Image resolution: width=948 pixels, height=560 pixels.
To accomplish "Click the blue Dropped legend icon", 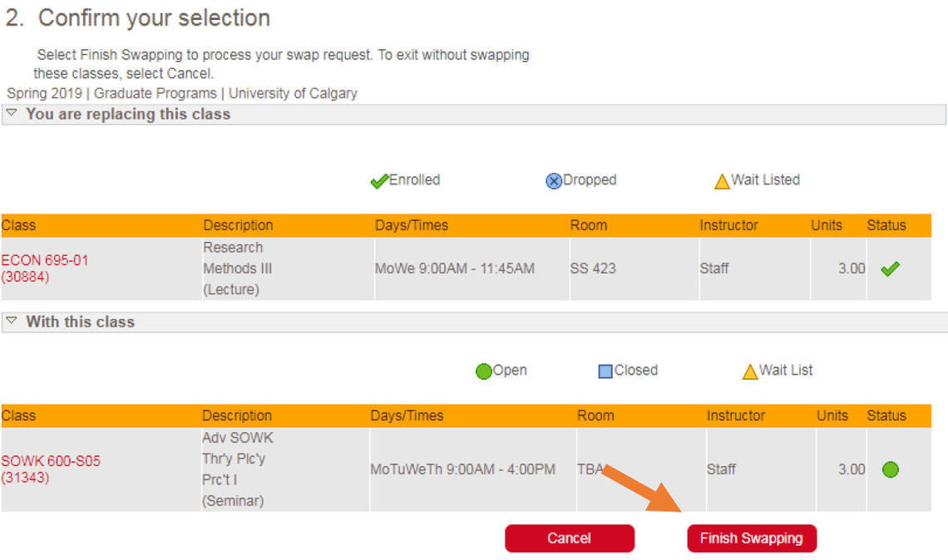I will pos(554,181).
